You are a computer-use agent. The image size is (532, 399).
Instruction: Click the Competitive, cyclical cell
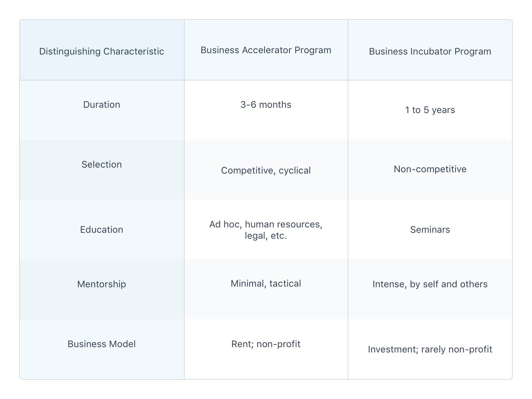(266, 171)
